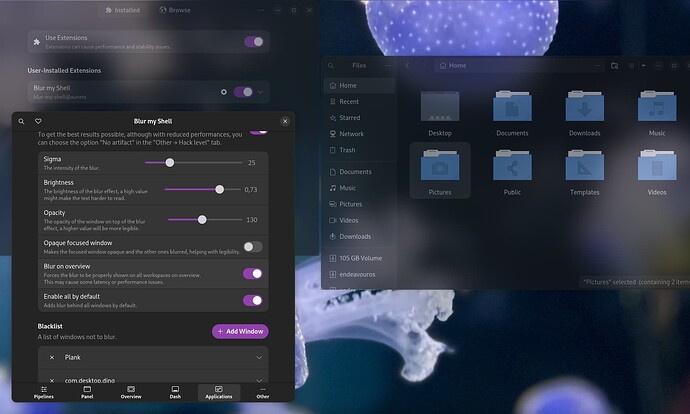This screenshot has width=690, height=414.
Task: Switch to Overview tab
Action: [x=131, y=392]
